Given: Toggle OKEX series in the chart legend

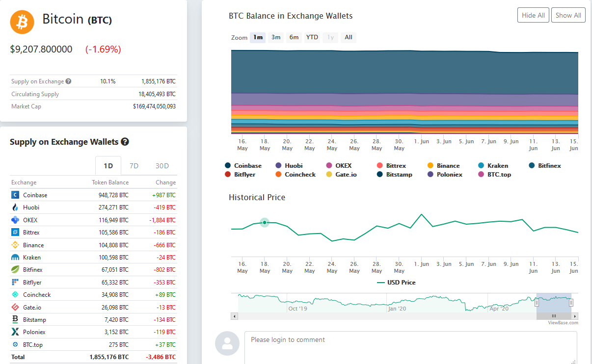Looking at the screenshot, I should (339, 166).
